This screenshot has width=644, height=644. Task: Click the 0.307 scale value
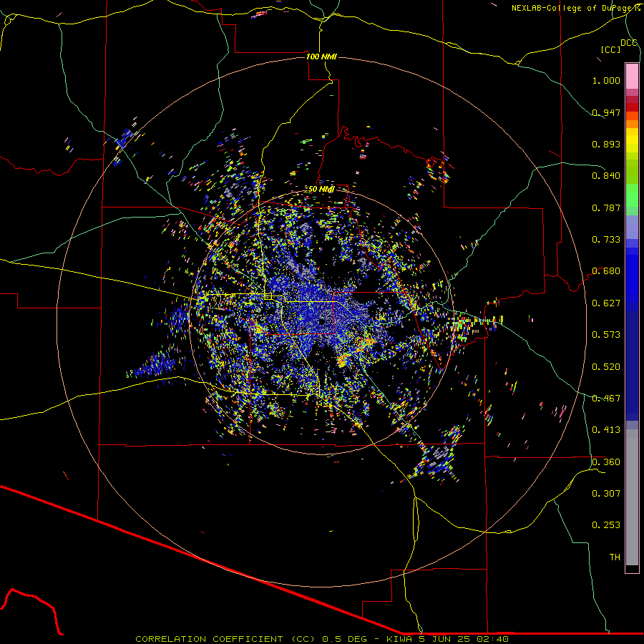pos(606,494)
